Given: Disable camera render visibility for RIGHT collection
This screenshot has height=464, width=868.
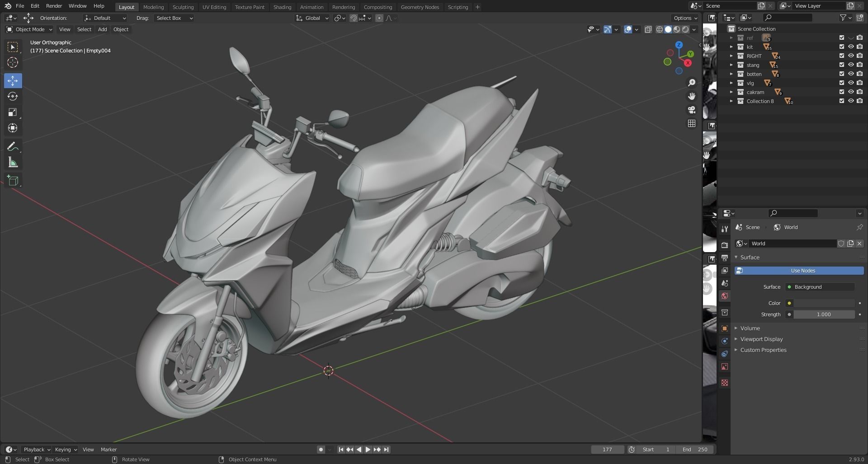Looking at the screenshot, I should tap(860, 56).
